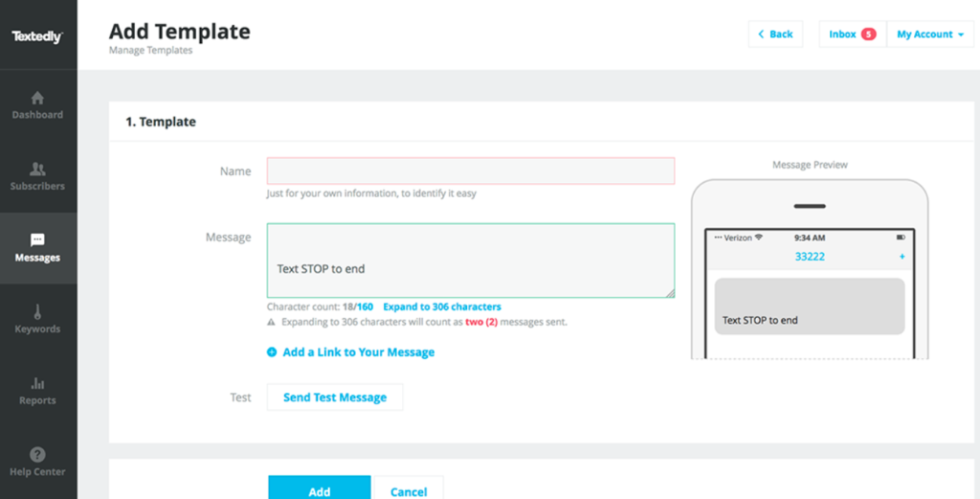Click Send Test Message button

[x=335, y=397]
